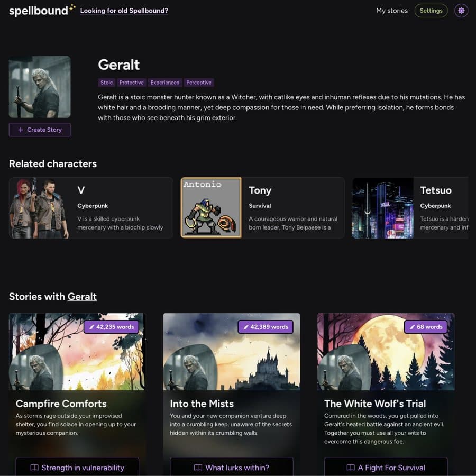This screenshot has height=476, width=476.
Task: Click the feather icon on the 68 words badge
Action: (x=412, y=327)
